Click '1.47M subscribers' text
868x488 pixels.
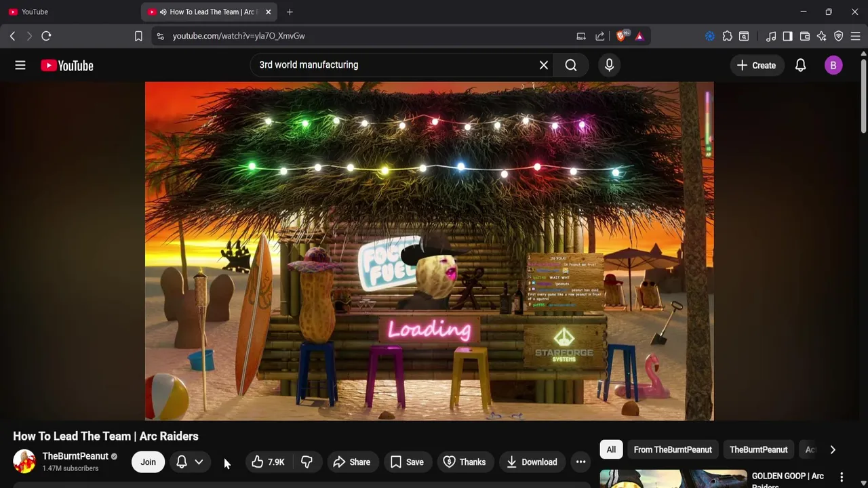(71, 468)
